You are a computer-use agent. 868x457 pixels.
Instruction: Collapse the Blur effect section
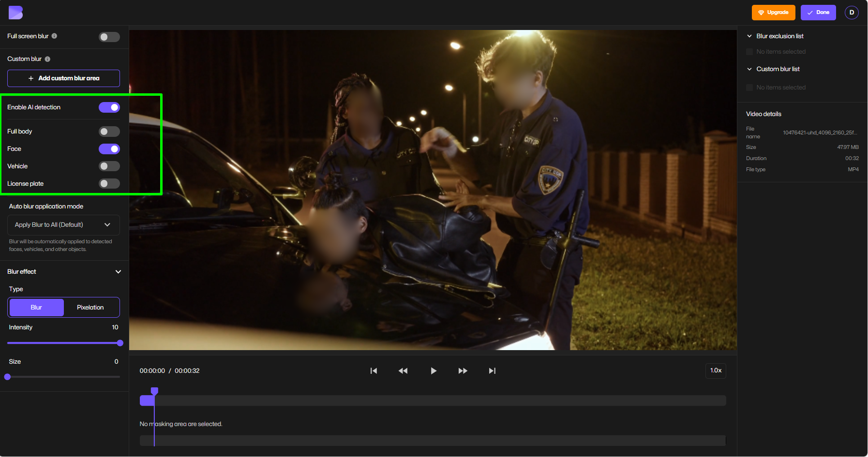pos(118,272)
